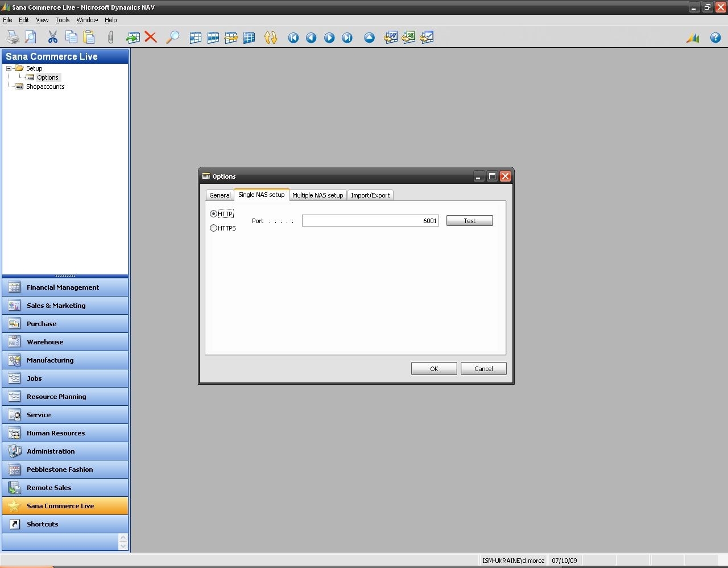The image size is (728, 568).
Task: Open the Resource Planning menu
Action: (x=65, y=397)
